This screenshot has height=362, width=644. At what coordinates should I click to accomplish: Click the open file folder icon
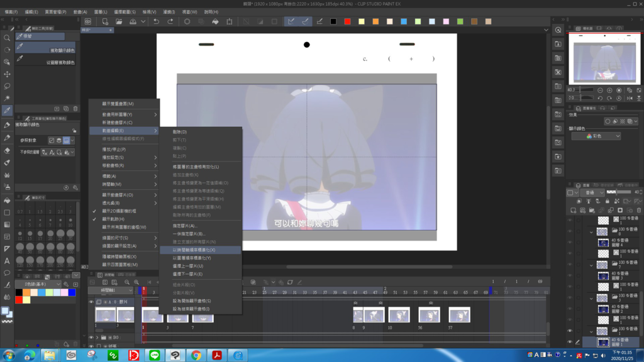(x=119, y=21)
